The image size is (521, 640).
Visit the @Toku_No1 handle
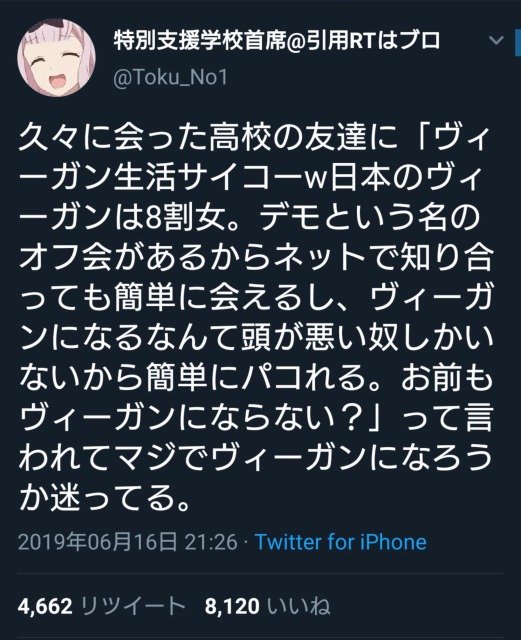[x=170, y=78]
